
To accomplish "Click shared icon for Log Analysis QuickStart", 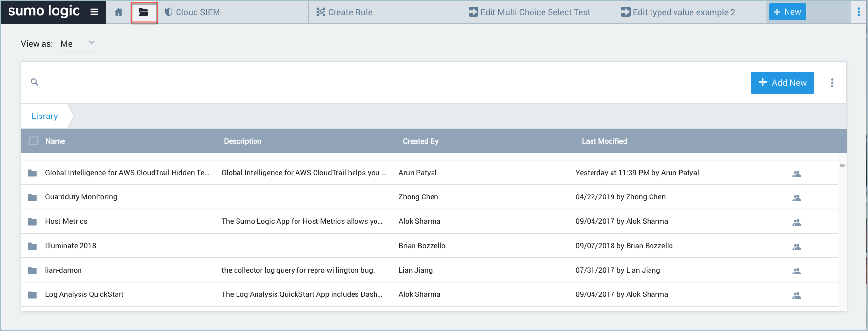I will pyautogui.click(x=796, y=295).
